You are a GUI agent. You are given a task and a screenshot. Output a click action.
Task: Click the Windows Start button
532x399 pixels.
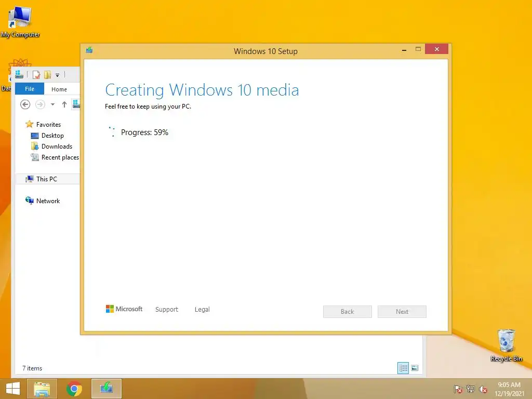coord(13,389)
